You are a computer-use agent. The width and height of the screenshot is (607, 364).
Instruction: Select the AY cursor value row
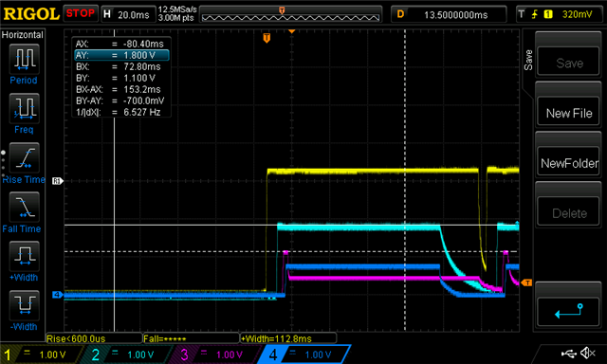pos(121,55)
